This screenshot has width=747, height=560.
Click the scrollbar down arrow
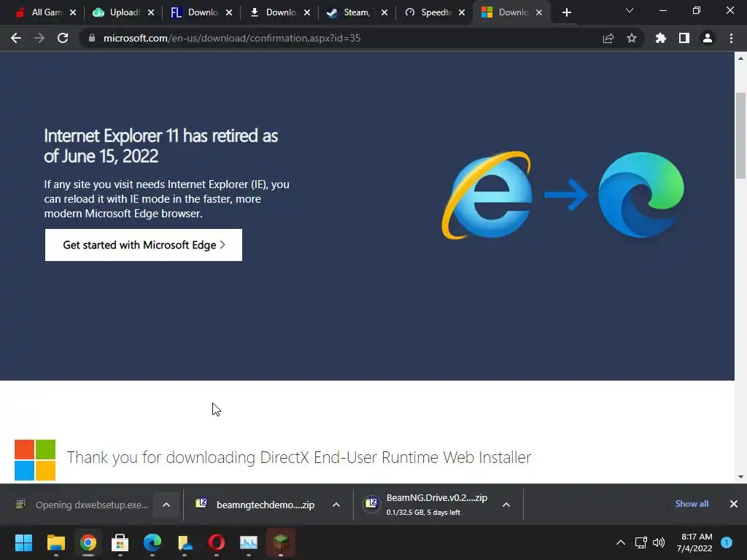[x=740, y=477]
